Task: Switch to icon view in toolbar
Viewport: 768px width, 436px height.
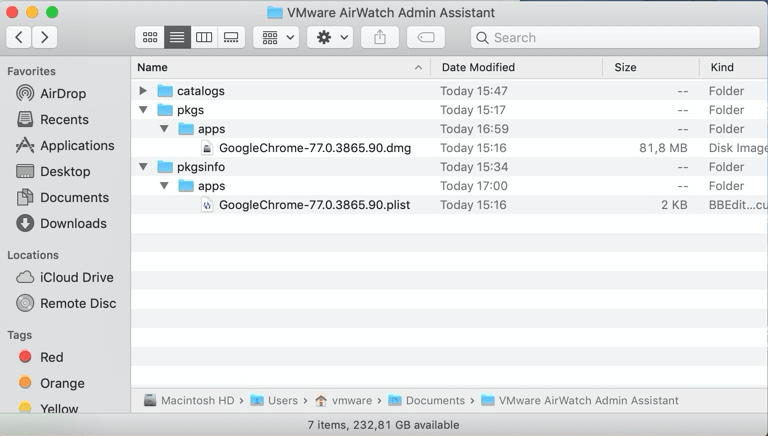Action: point(150,37)
